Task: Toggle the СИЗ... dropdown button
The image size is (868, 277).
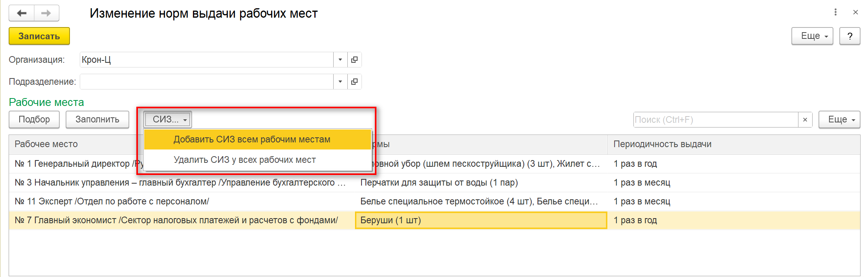Action: pos(168,119)
